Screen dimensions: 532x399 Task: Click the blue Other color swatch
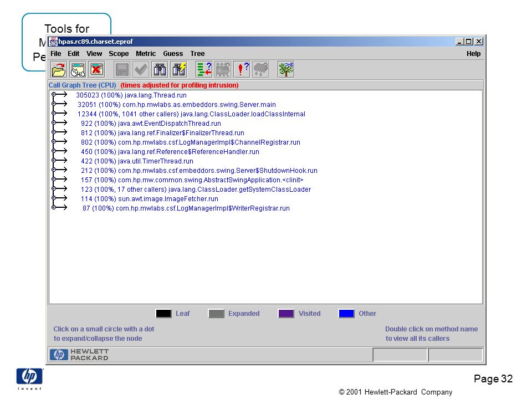click(346, 314)
